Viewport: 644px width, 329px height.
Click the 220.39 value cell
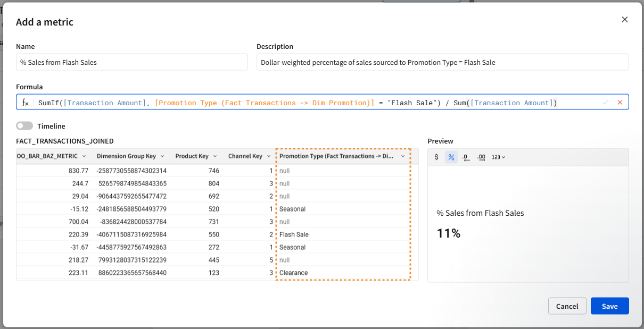tap(78, 234)
